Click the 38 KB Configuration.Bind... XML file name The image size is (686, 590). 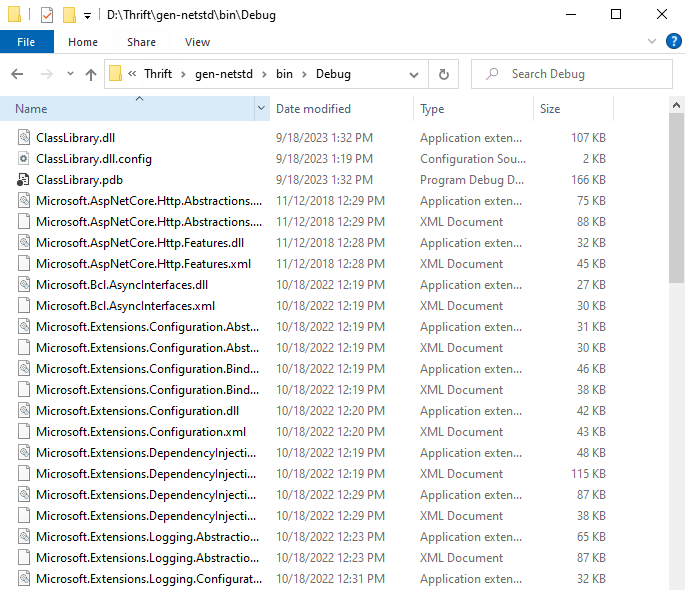(147, 390)
